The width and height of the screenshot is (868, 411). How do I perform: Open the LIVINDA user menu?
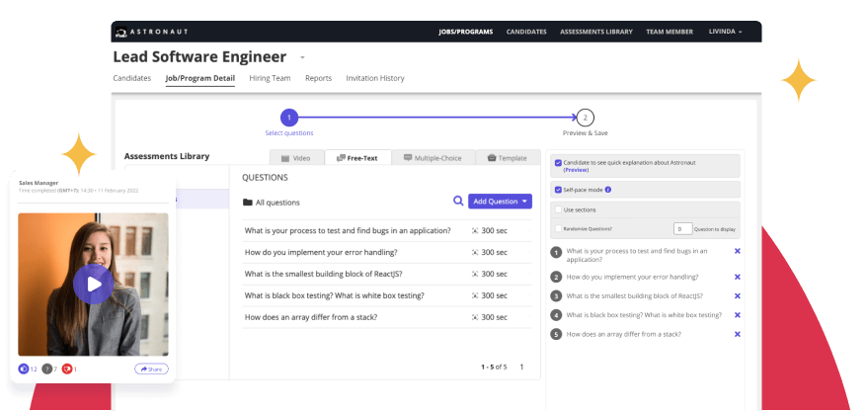725,32
